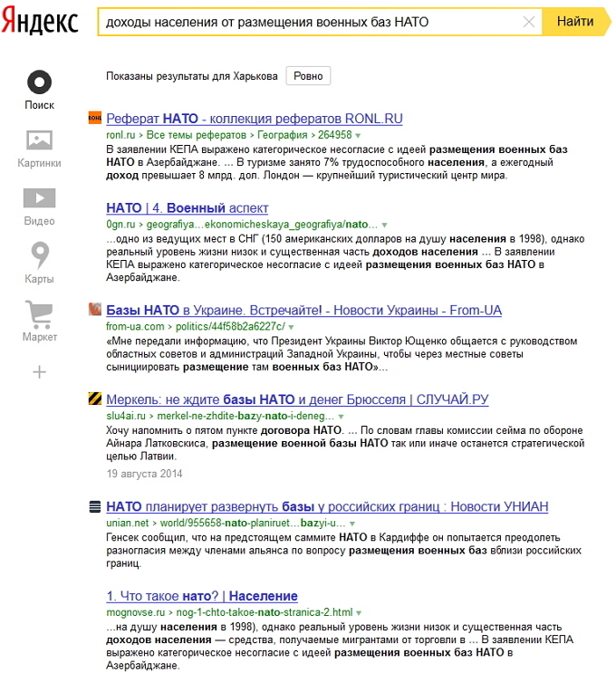Open Видео search icon
The width and height of the screenshot is (616, 673).
[x=40, y=197]
